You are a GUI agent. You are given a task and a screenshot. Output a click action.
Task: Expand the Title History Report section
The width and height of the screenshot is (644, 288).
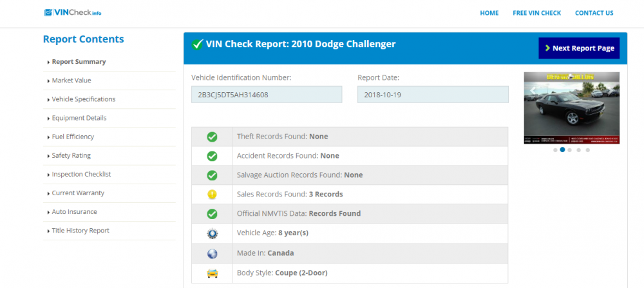tap(80, 231)
